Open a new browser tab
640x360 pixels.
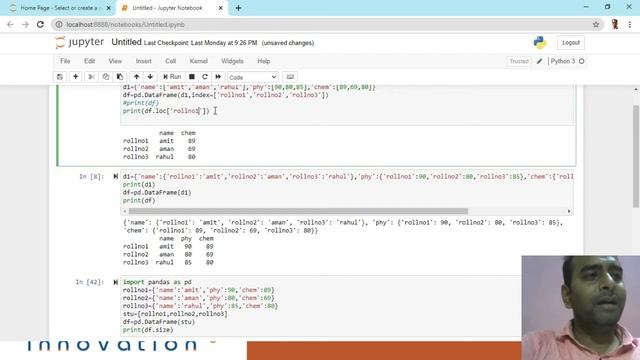pos(238,8)
